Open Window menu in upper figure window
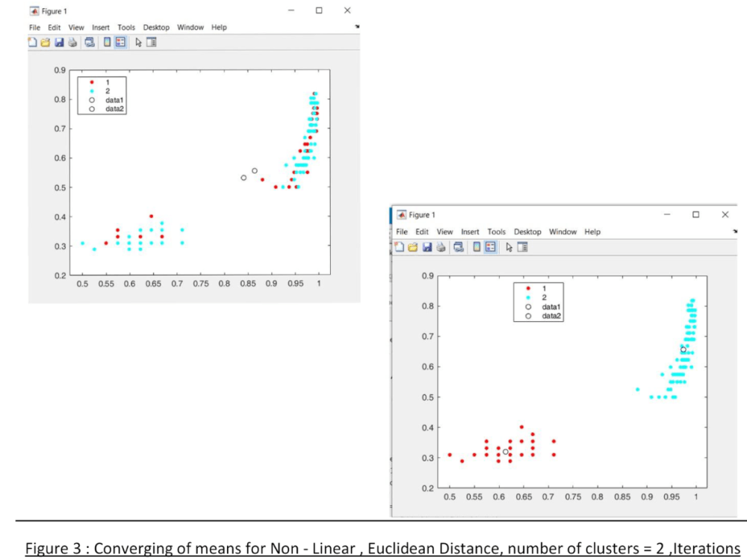The height and width of the screenshot is (560, 747). tap(190, 28)
